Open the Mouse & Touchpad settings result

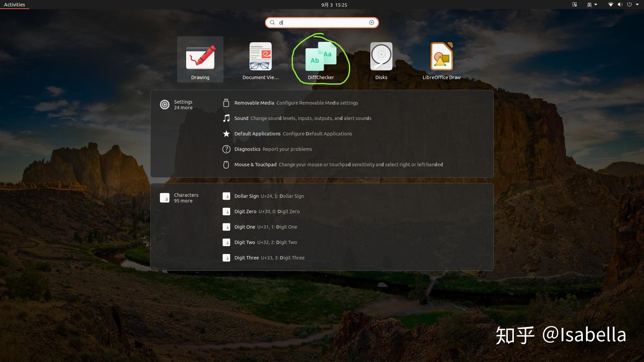click(x=356, y=165)
